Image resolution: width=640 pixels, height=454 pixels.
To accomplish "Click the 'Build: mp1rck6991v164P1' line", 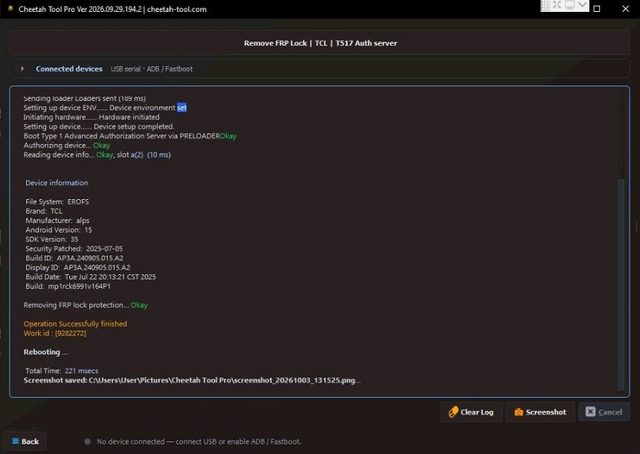I will [x=68, y=286].
